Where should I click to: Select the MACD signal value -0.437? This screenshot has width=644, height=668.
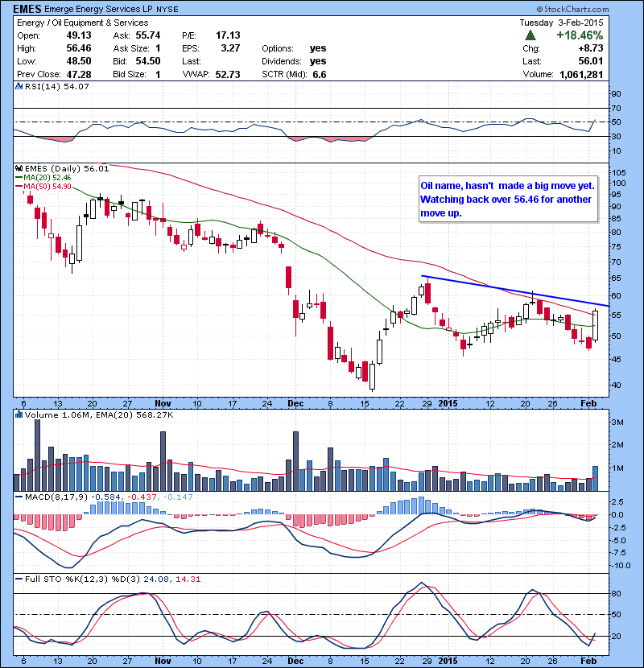coord(142,497)
